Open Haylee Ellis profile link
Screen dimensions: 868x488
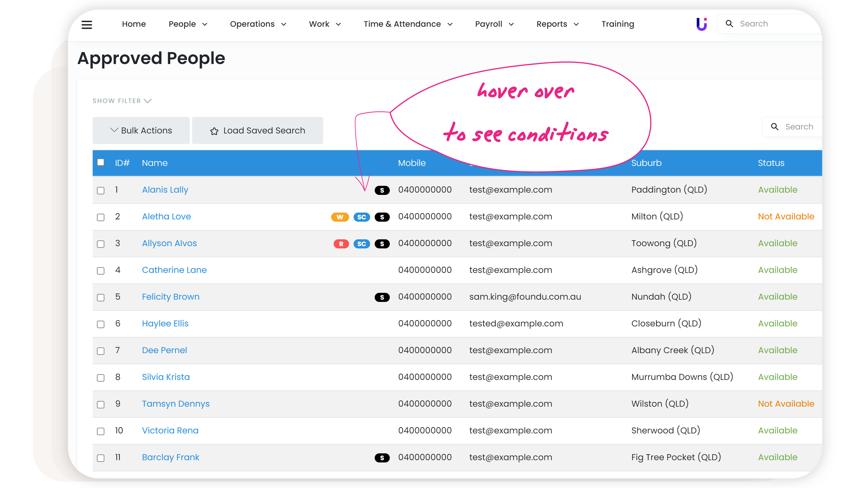(165, 323)
